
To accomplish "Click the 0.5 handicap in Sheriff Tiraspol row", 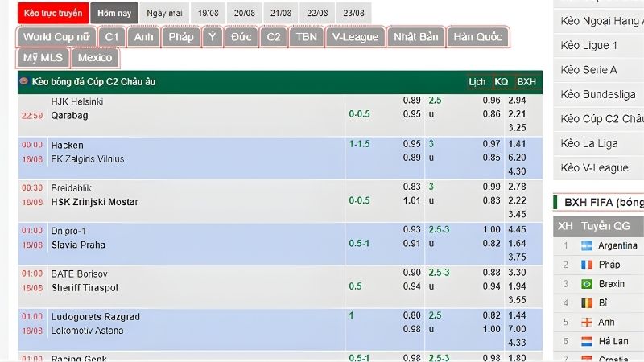I will click(355, 286).
